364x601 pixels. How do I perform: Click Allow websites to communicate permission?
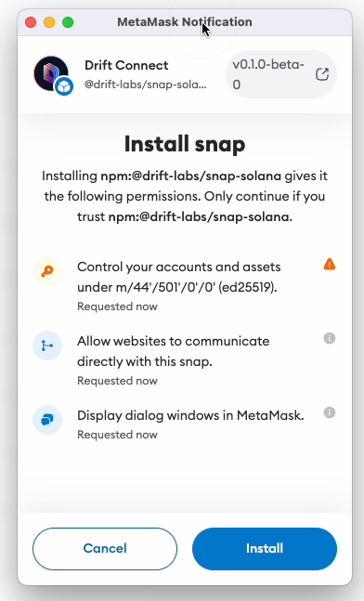[x=174, y=351]
